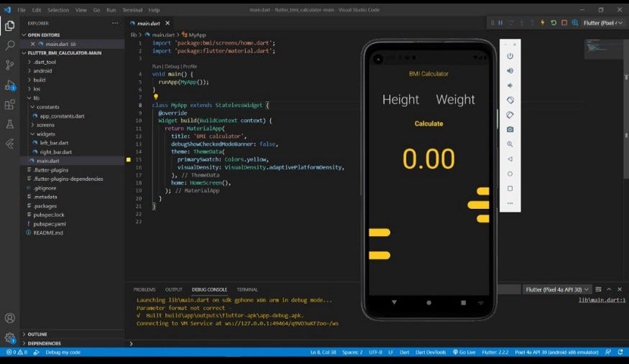Click the Pixel 4a API 30 device status entry

click(556, 352)
